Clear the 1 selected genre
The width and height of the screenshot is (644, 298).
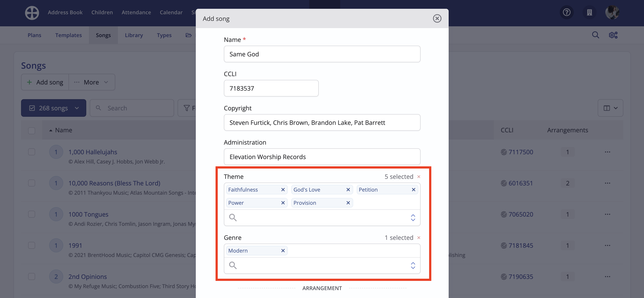419,238
